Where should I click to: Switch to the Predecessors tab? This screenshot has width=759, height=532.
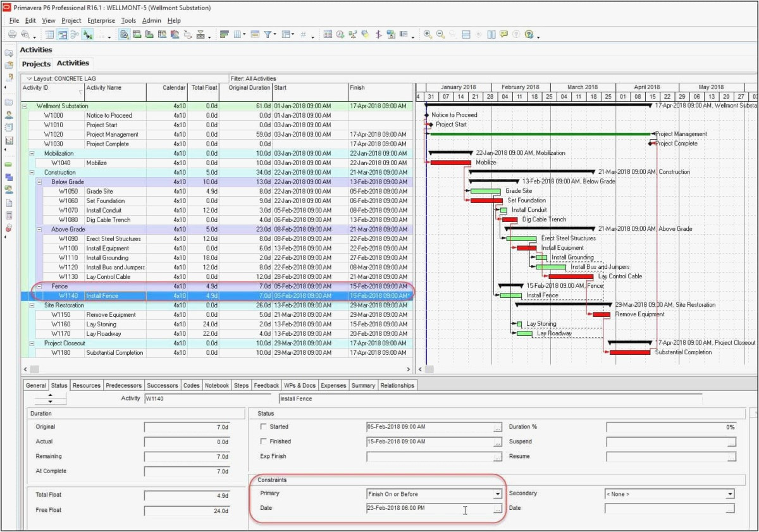(124, 385)
